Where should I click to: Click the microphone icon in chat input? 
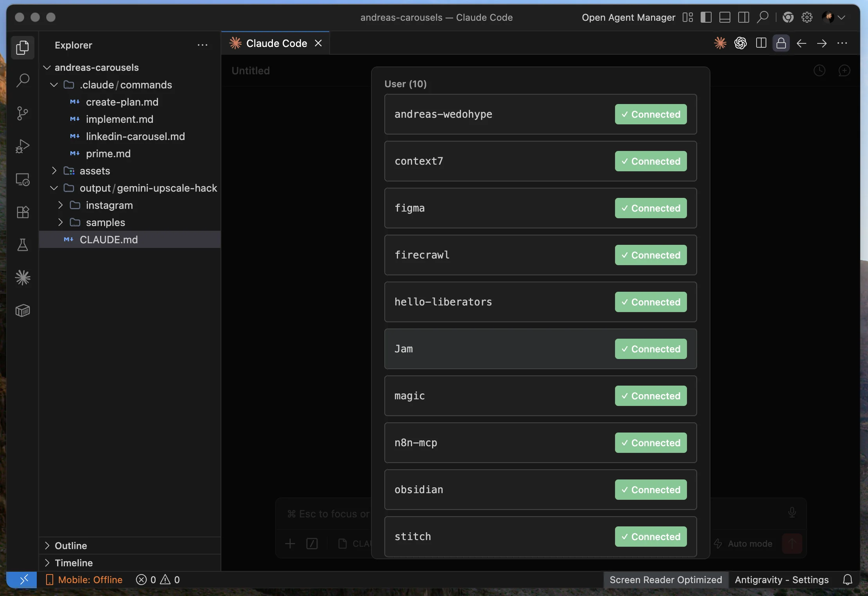[x=792, y=512]
